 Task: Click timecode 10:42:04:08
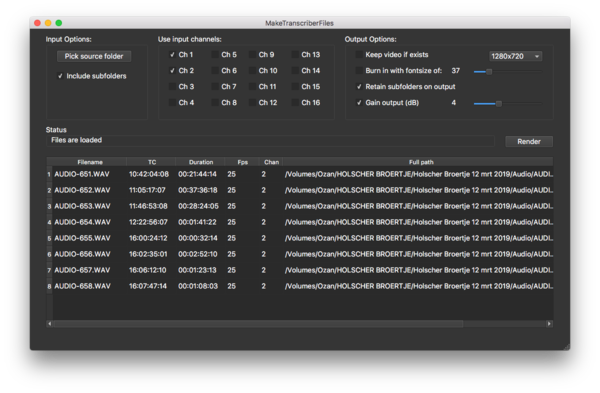(x=148, y=174)
